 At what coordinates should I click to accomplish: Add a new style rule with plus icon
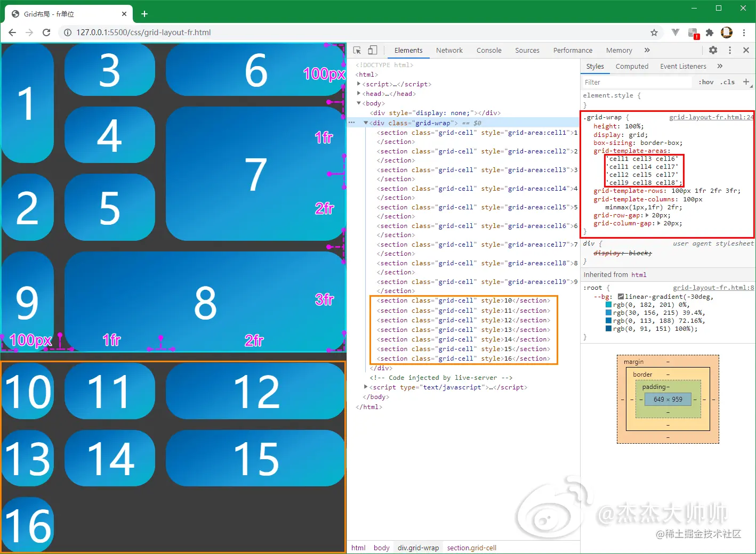[x=746, y=82]
